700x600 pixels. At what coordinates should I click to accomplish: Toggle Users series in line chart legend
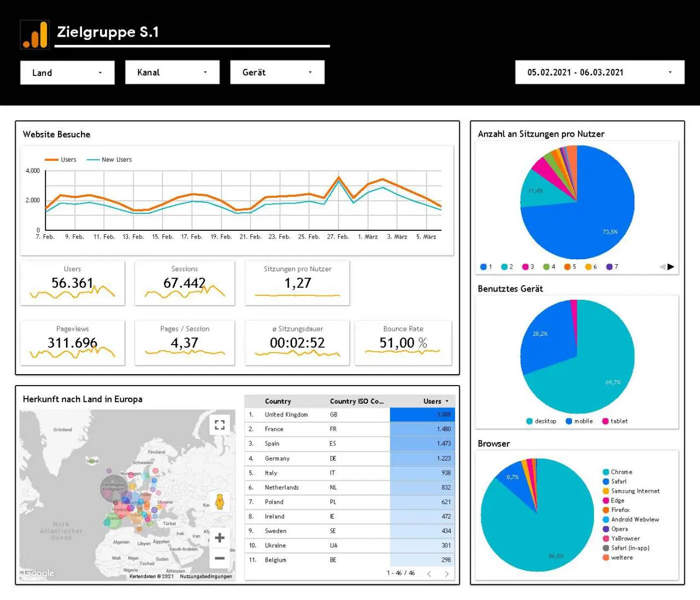point(61,160)
